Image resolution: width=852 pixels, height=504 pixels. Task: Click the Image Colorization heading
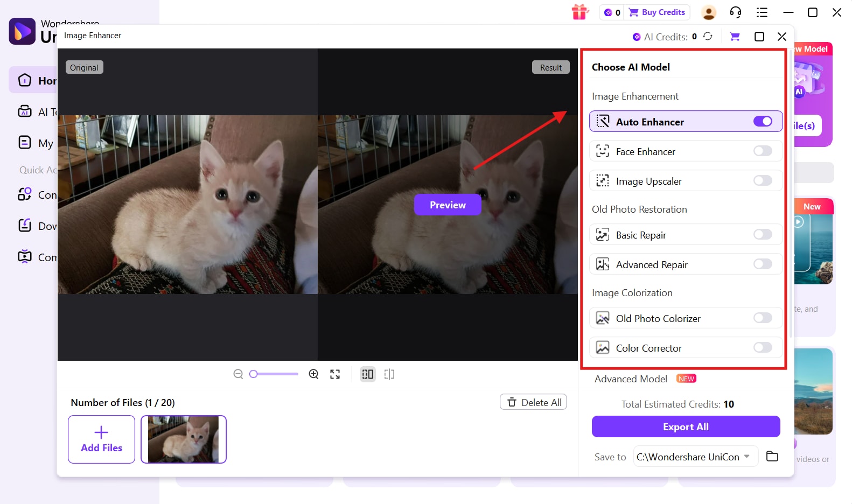pyautogui.click(x=632, y=293)
